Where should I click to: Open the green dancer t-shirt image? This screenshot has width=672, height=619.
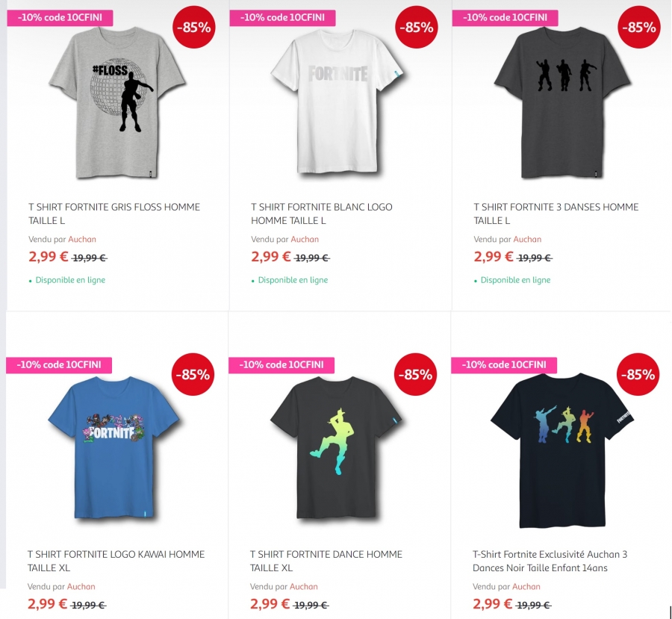click(337, 448)
